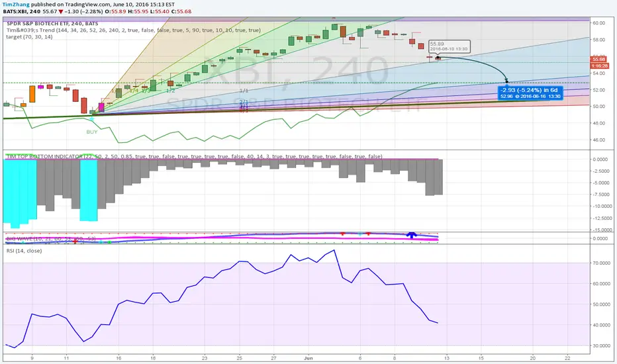Click the -7.5000 indicator axis value
617x364 pixels.
602,195
